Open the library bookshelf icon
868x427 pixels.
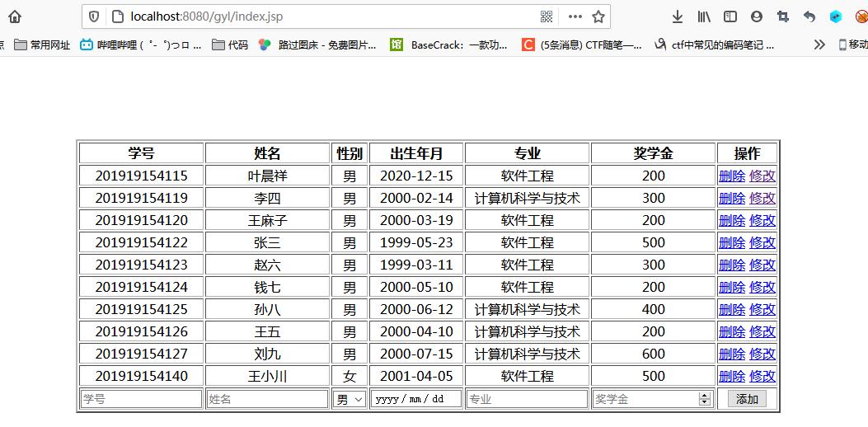[704, 16]
